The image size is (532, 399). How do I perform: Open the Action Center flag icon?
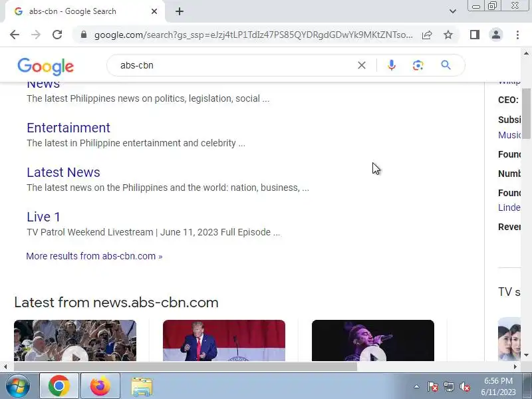pos(433,386)
